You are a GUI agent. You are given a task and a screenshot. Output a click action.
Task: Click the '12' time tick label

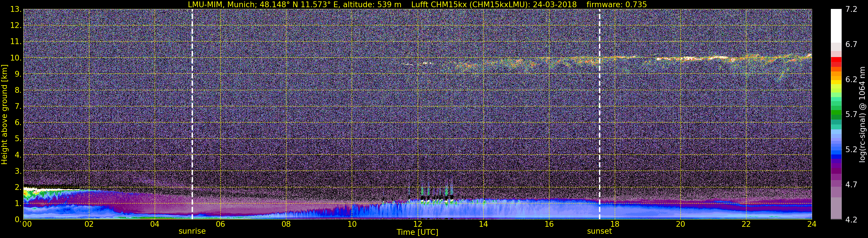click(x=417, y=224)
